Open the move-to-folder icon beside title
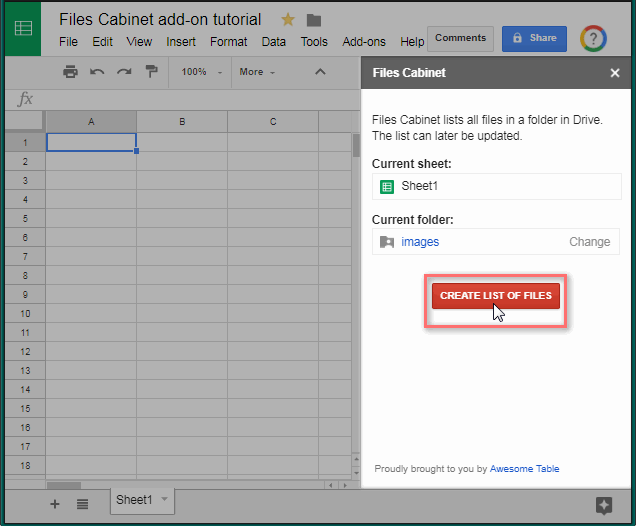Viewport: 636px width, 526px height. pos(314,20)
